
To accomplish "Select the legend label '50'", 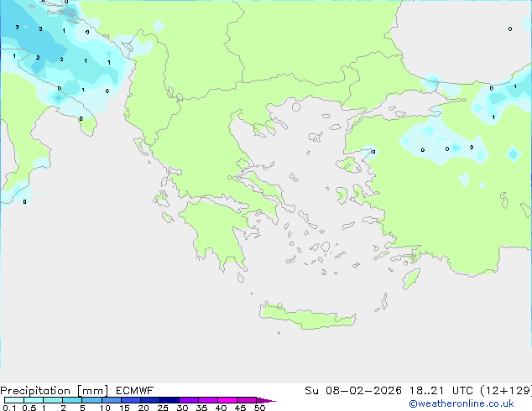I will 259,408.
